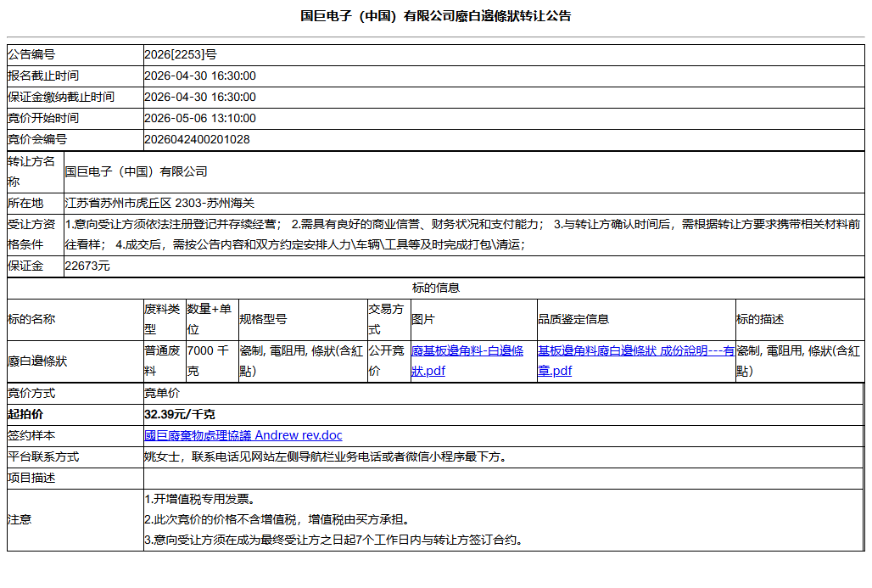Click the 签约样本 label

pos(31,435)
